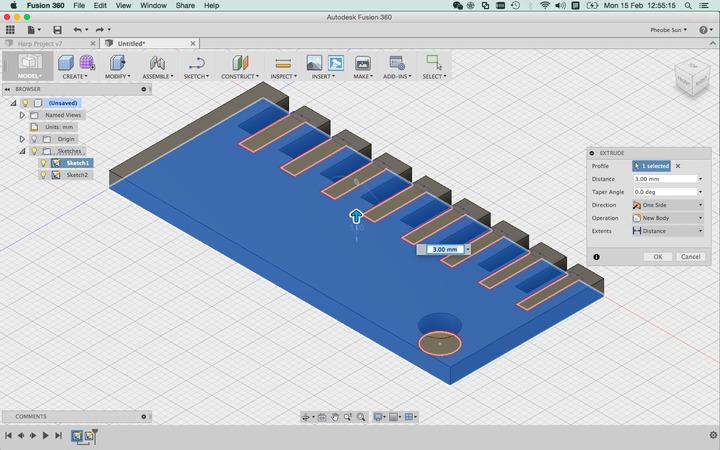Toggle visibility bulb of Sketch2
720x450 pixels.
click(44, 175)
